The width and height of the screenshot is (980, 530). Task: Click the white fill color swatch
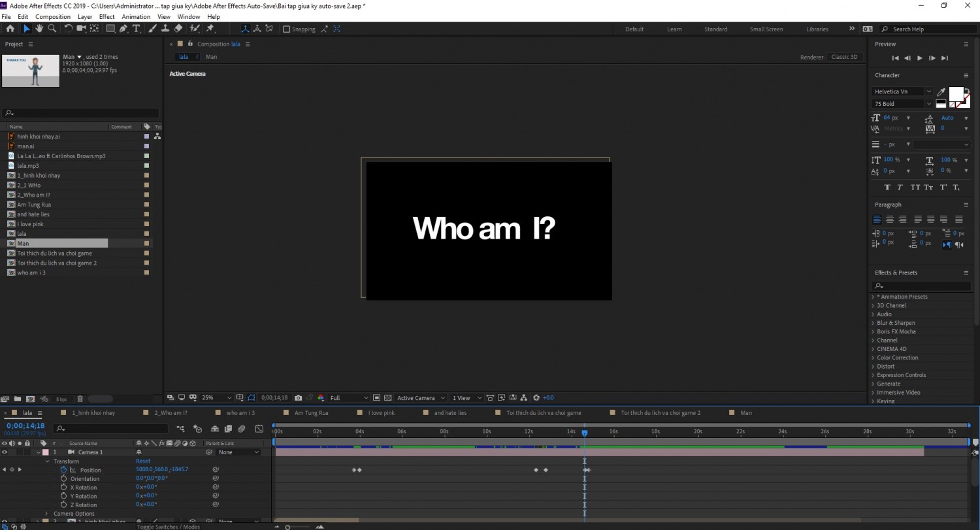pos(956,94)
